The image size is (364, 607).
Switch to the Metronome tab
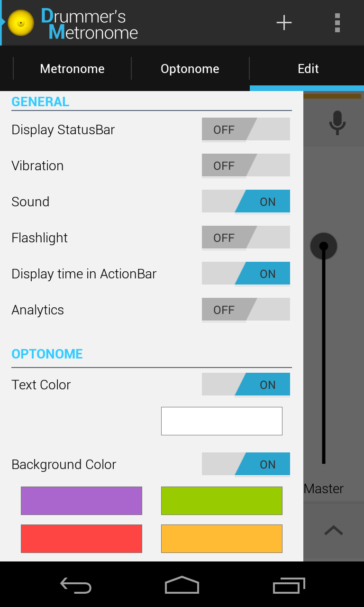pyautogui.click(x=72, y=69)
